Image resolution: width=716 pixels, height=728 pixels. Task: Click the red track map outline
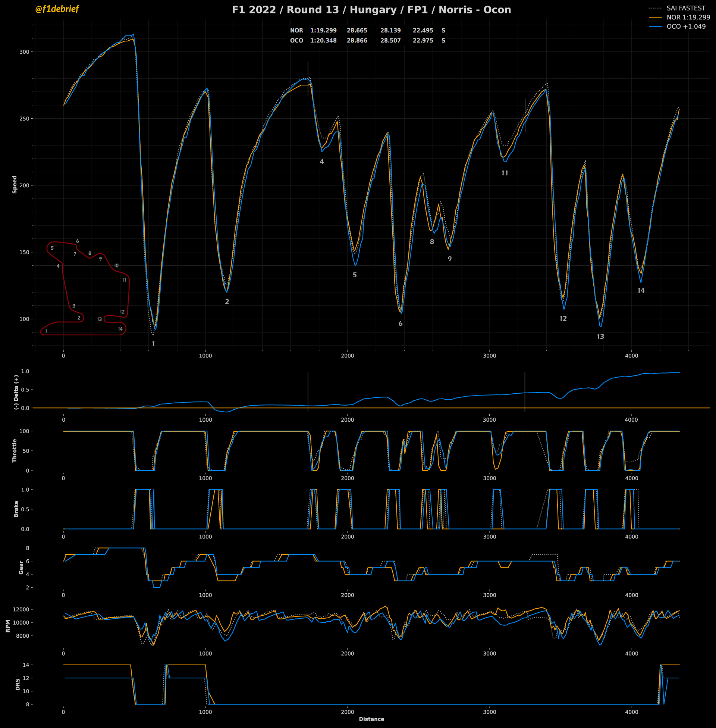point(82,334)
